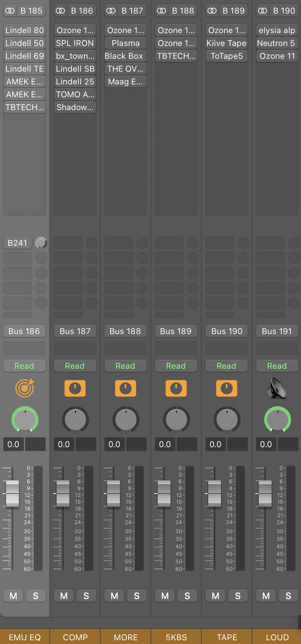Click the 0.0 gain field on TAPE
This screenshot has width=301, height=644.
coord(215,444)
